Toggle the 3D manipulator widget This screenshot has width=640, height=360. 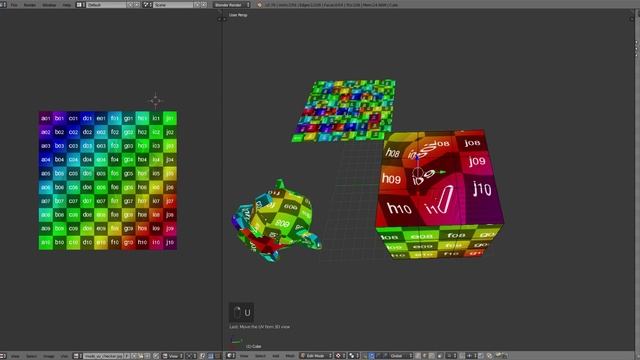(364, 356)
